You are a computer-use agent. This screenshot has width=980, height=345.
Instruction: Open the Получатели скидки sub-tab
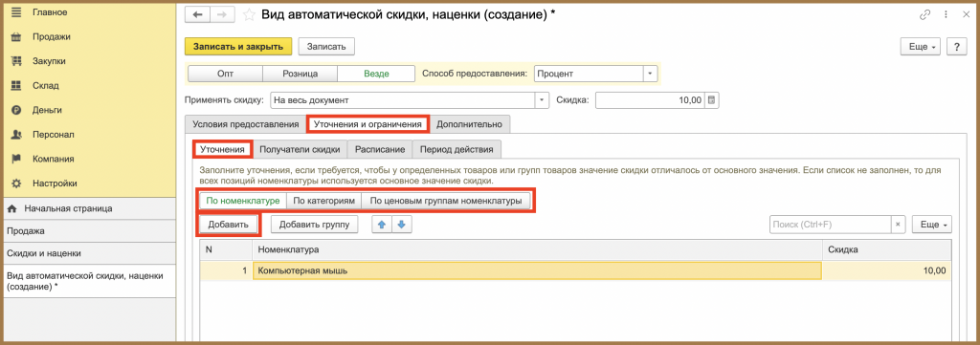[x=300, y=149]
